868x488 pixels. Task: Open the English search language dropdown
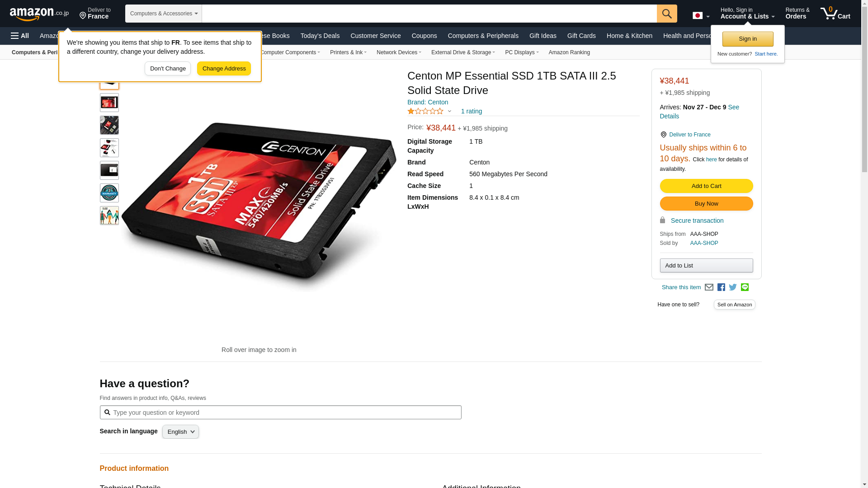point(180,432)
